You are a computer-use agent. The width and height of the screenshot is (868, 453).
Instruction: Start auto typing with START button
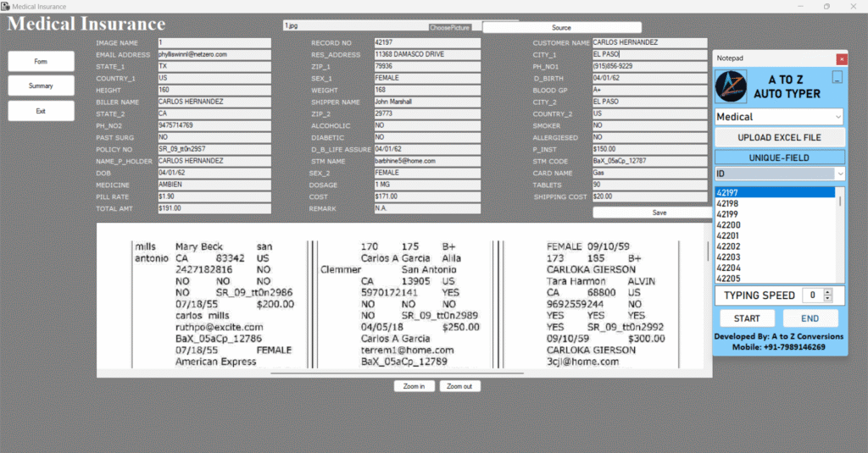746,318
